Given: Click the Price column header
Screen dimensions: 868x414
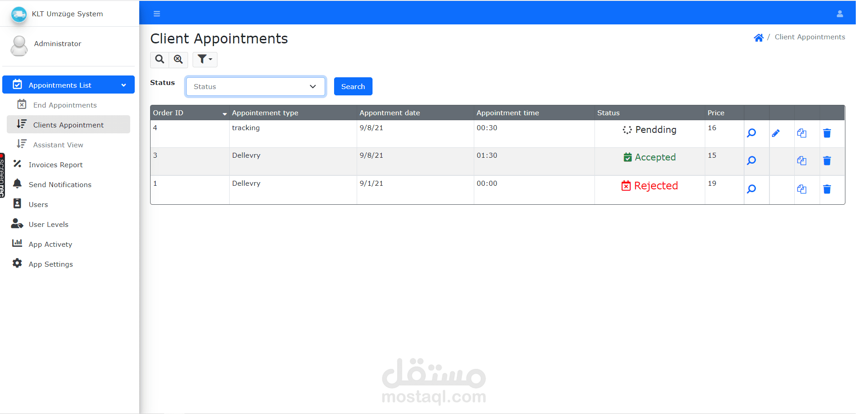Looking at the screenshot, I should click(x=724, y=113).
